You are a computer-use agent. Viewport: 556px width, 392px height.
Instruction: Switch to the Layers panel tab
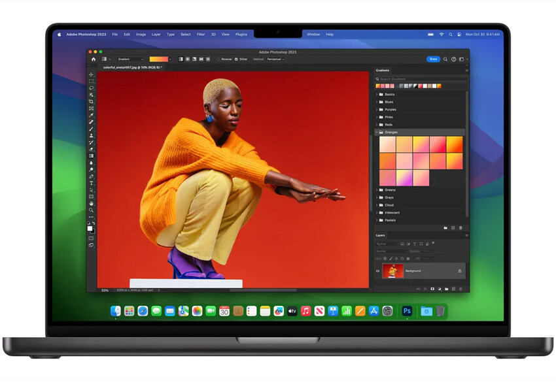tap(381, 235)
